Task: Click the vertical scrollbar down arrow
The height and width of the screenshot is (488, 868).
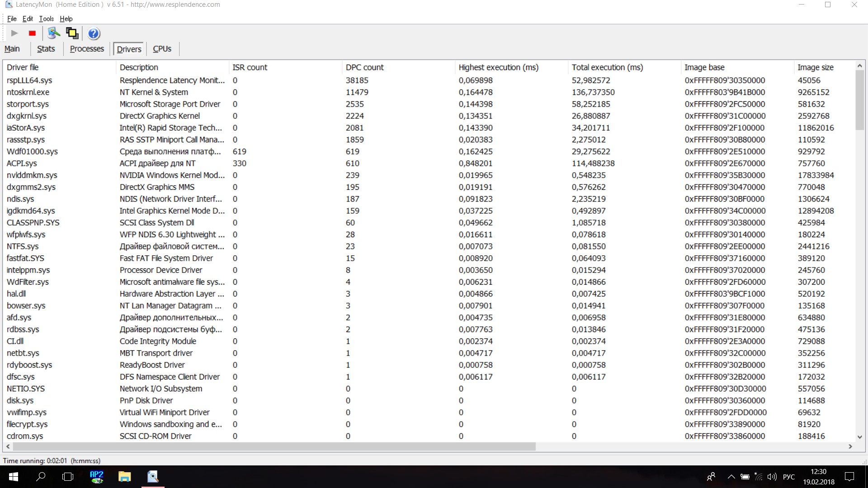Action: (x=859, y=437)
